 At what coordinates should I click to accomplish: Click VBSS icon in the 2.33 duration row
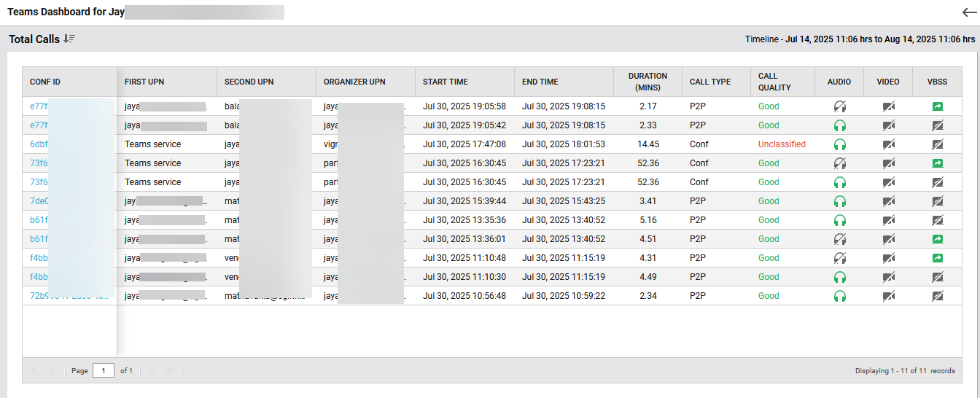click(938, 125)
